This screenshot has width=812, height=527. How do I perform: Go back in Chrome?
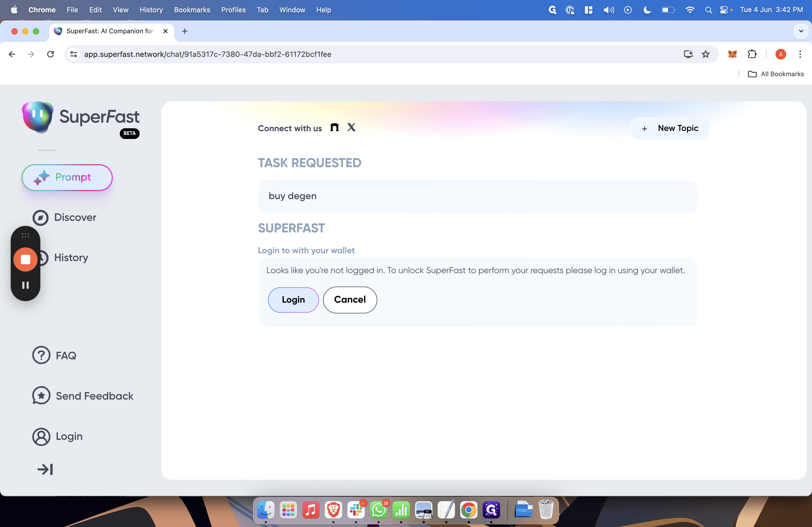pyautogui.click(x=12, y=54)
